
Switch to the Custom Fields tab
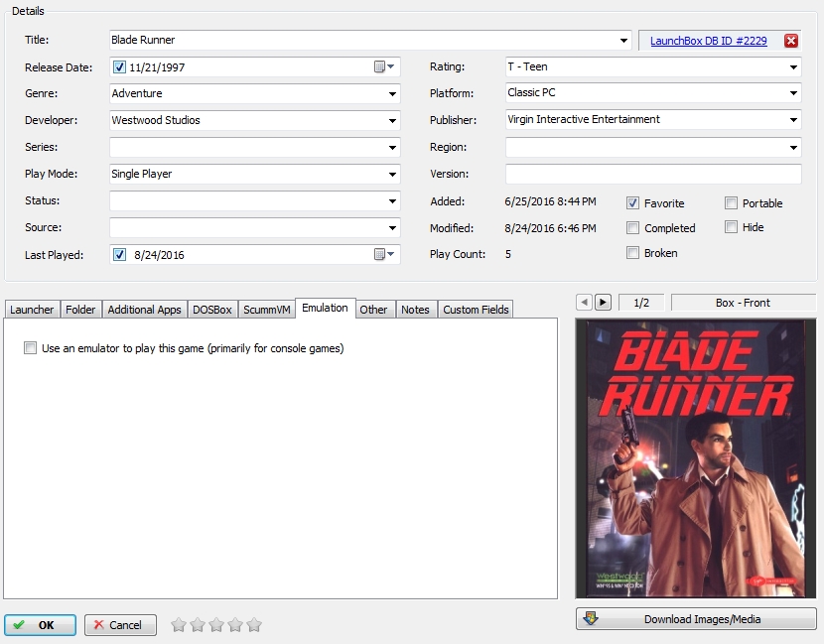477,310
